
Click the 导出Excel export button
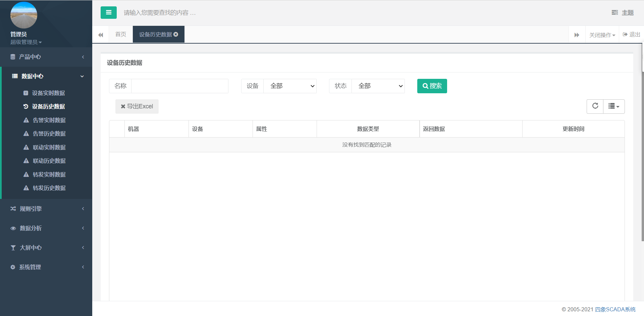pyautogui.click(x=137, y=106)
